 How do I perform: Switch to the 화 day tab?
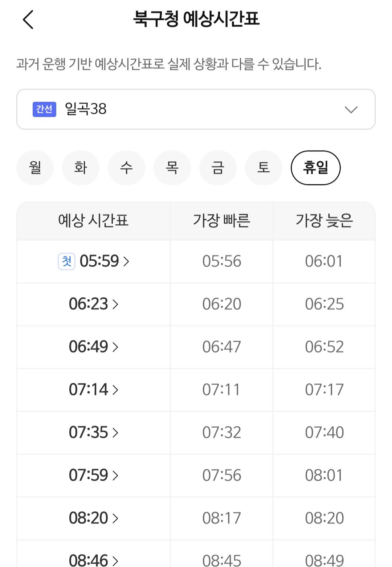point(81,168)
